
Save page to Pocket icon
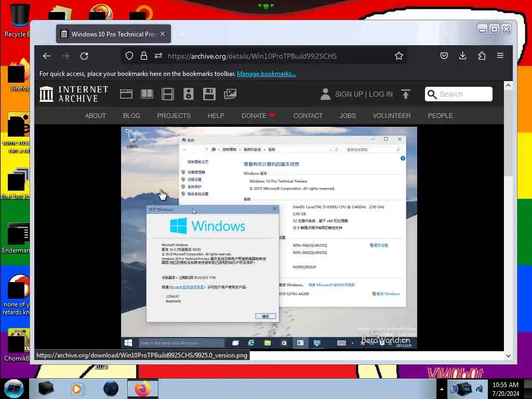click(444, 56)
